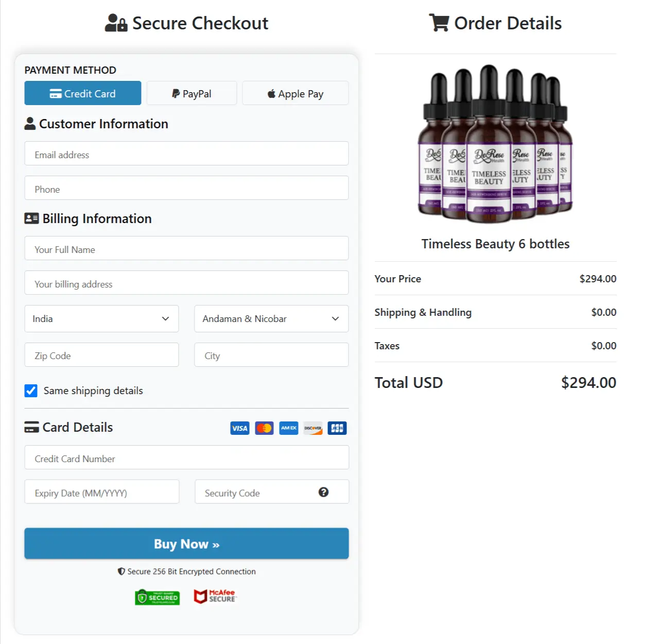
Task: Click the JCB card icon
Action: (x=337, y=428)
